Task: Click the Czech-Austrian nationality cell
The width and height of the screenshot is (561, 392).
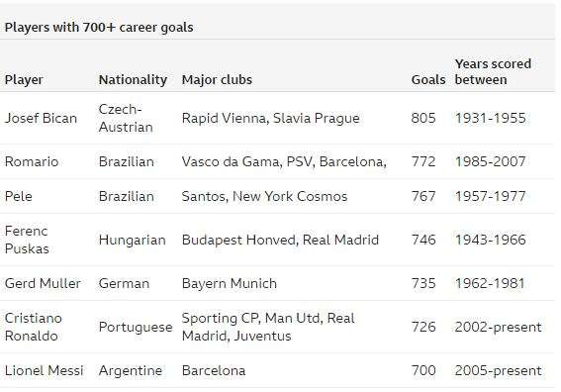Action: coord(126,118)
